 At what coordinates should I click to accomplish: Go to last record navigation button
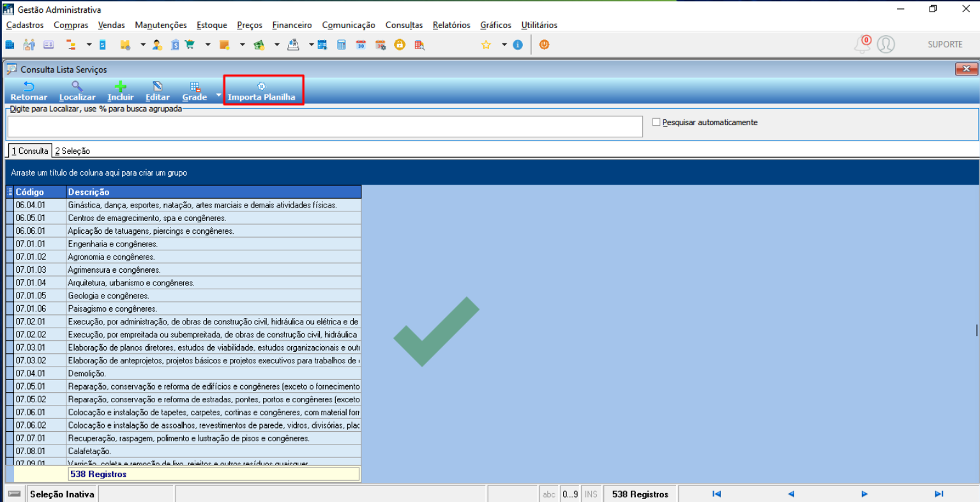[x=939, y=494]
